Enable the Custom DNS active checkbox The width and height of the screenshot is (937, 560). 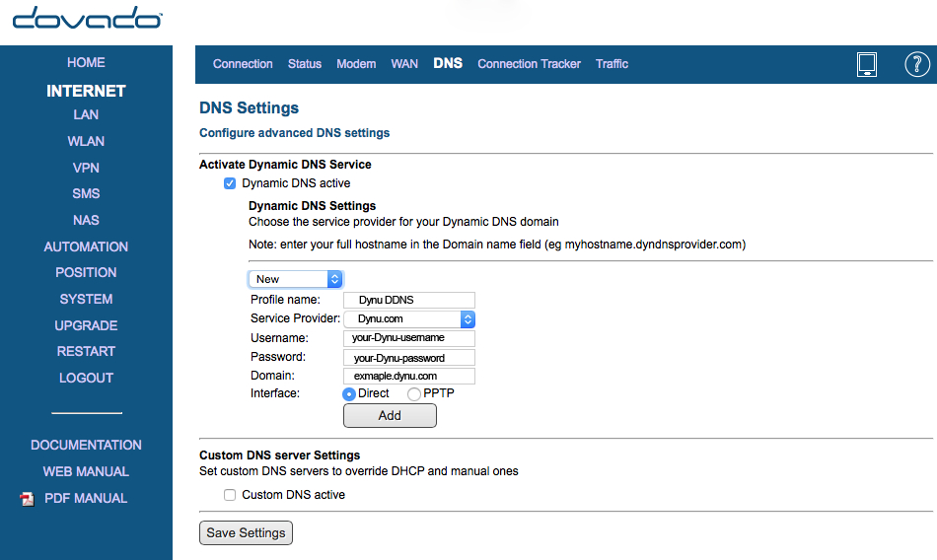pyautogui.click(x=230, y=495)
